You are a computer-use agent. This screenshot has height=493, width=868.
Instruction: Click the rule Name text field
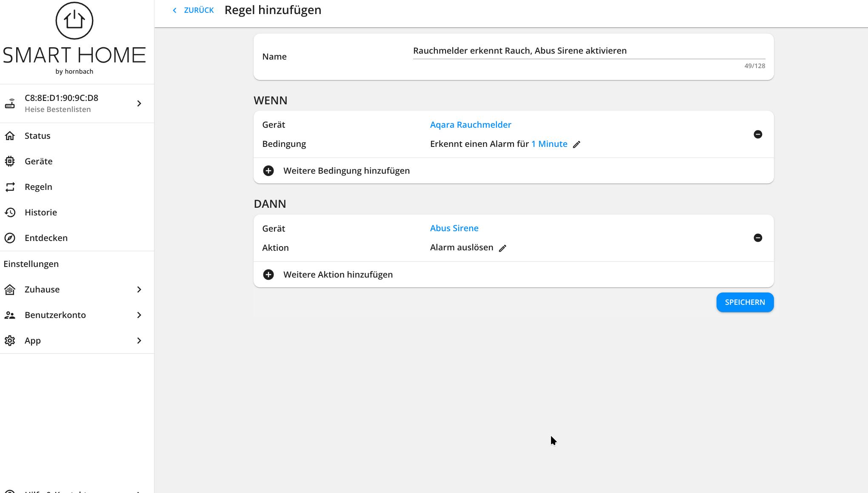pos(588,51)
